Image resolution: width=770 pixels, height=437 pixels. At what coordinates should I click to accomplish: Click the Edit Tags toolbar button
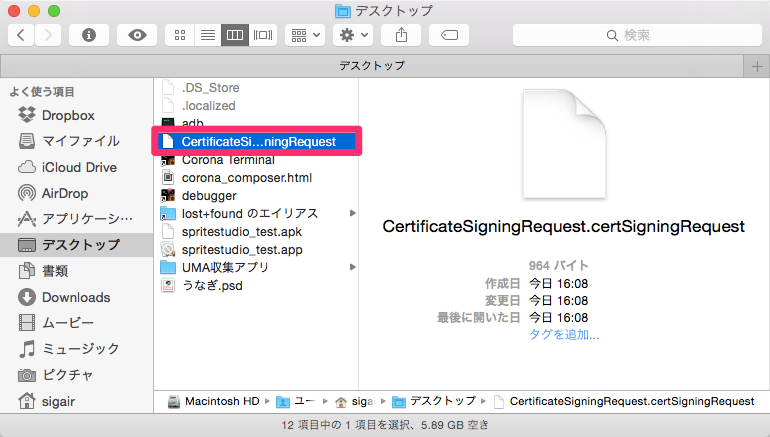pyautogui.click(x=449, y=35)
